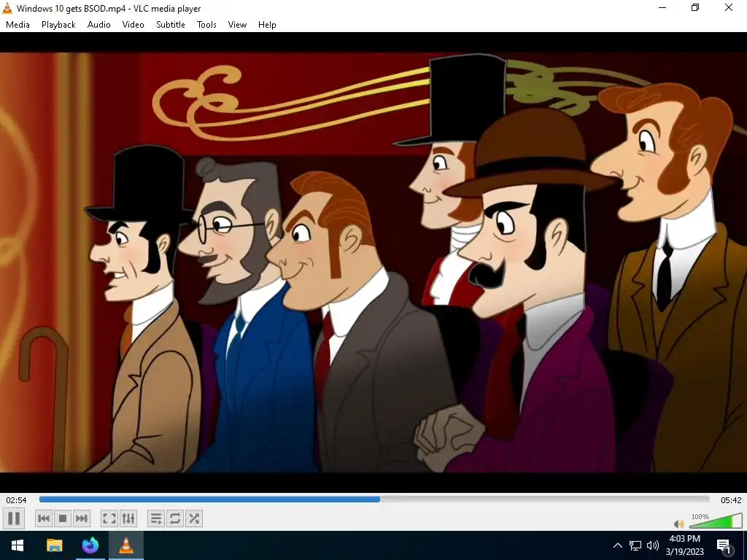Viewport: 747px width, 560px height.
Task: Show extended settings and effects
Action: (x=128, y=518)
